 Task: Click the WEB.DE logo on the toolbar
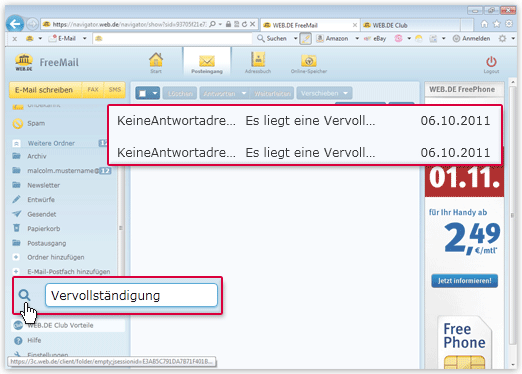click(30, 39)
